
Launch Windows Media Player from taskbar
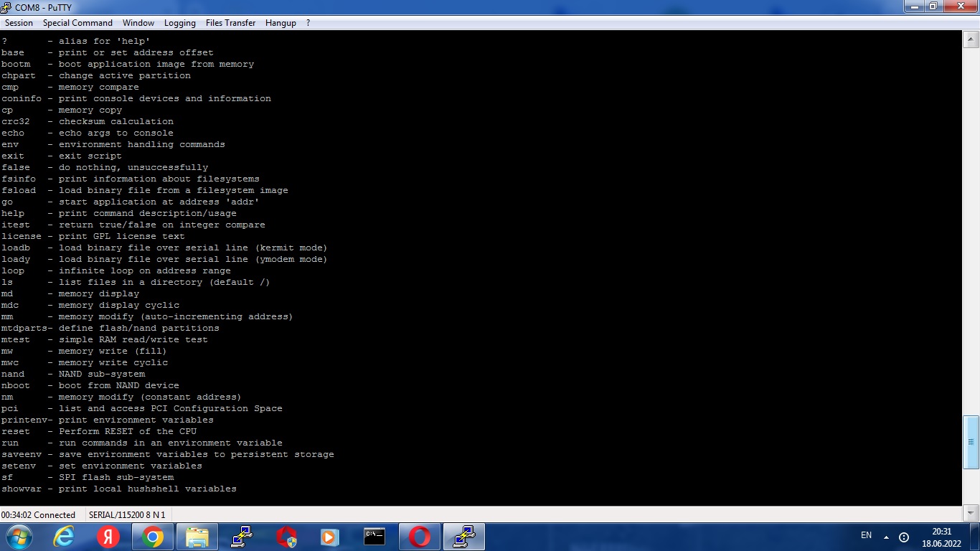[329, 537]
